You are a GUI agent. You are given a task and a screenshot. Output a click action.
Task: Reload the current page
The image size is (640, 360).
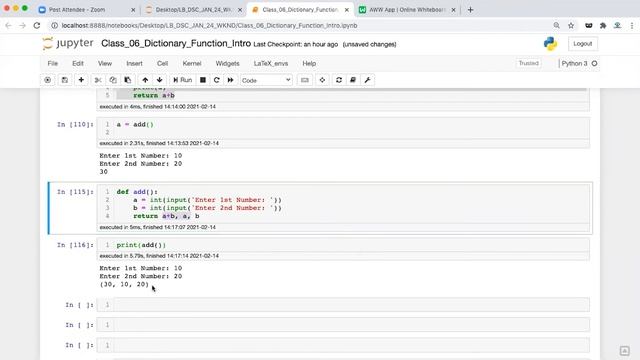point(37,25)
